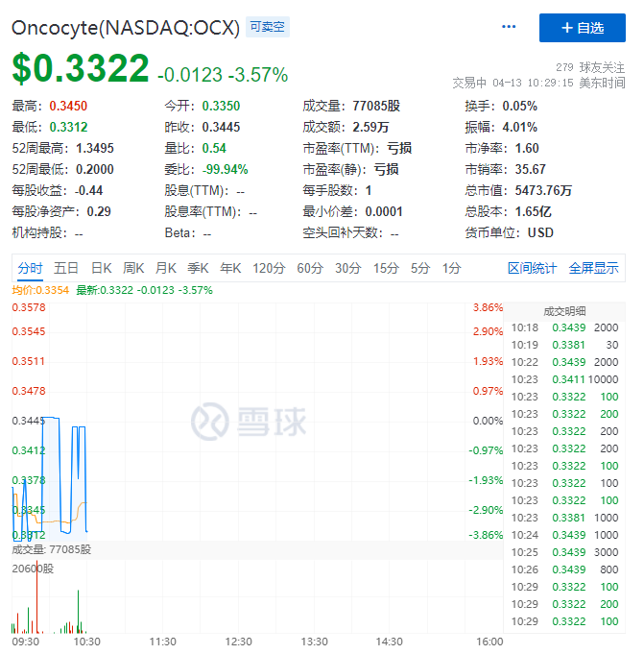The height and width of the screenshot is (654, 644).
Task: Click the three-dot more options icon
Action: [509, 27]
